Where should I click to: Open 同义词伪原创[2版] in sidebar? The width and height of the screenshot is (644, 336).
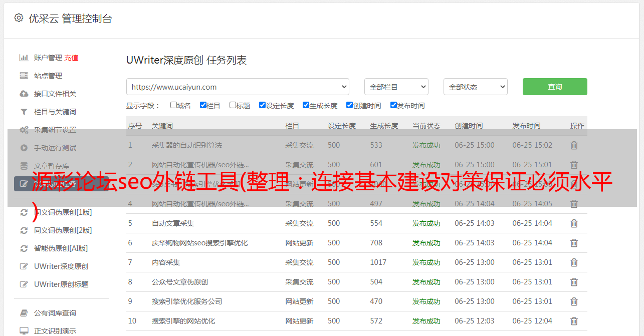coord(63,230)
